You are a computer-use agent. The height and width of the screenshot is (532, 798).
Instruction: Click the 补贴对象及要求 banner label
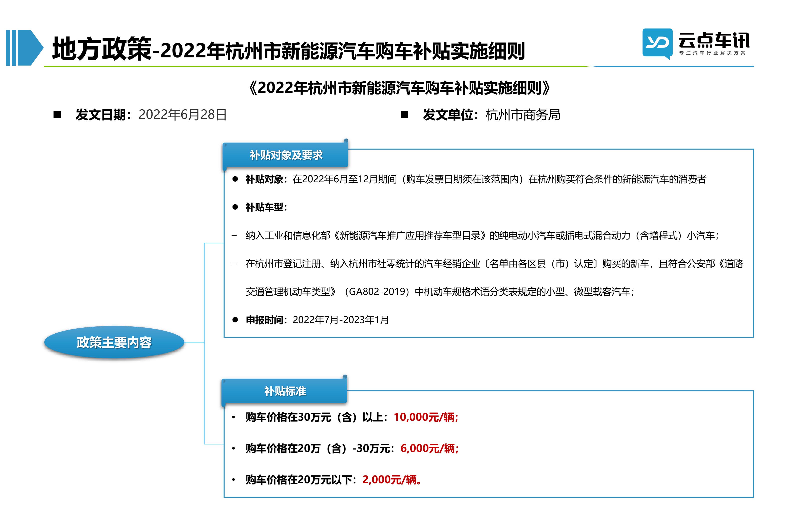click(x=286, y=155)
